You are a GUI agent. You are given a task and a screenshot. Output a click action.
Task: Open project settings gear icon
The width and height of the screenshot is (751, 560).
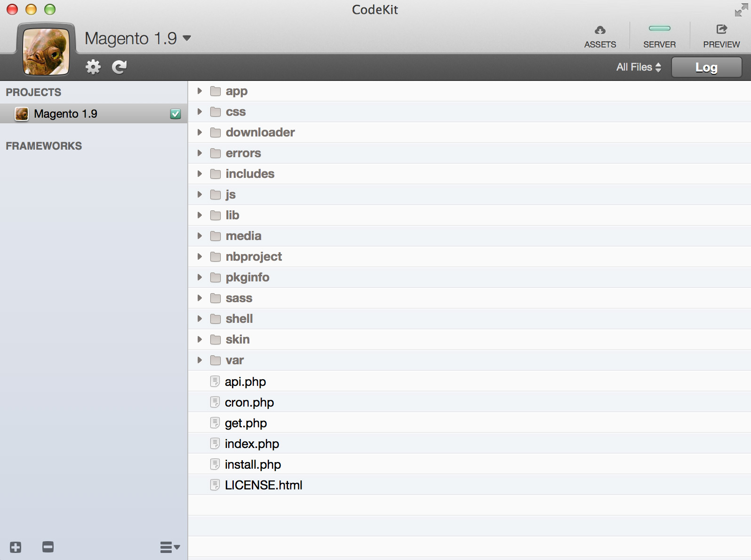pos(93,67)
